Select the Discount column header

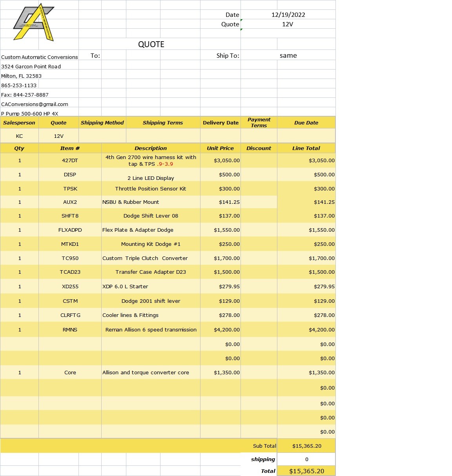pyautogui.click(x=259, y=148)
